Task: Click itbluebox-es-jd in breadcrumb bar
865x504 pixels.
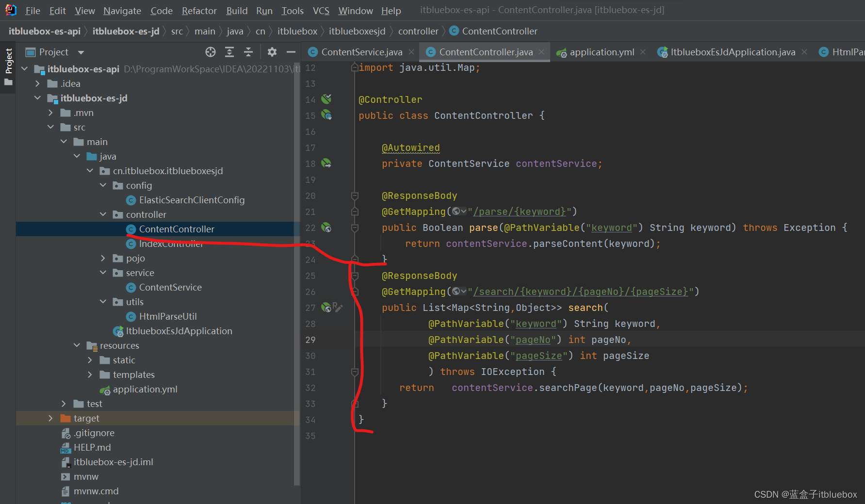Action: click(x=126, y=31)
